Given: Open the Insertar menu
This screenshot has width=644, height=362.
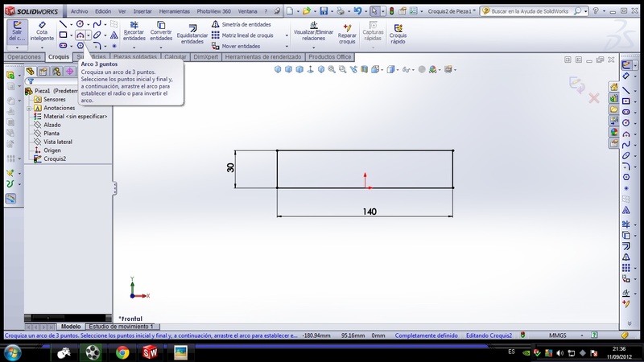Looking at the screenshot, I should click(142, 12).
